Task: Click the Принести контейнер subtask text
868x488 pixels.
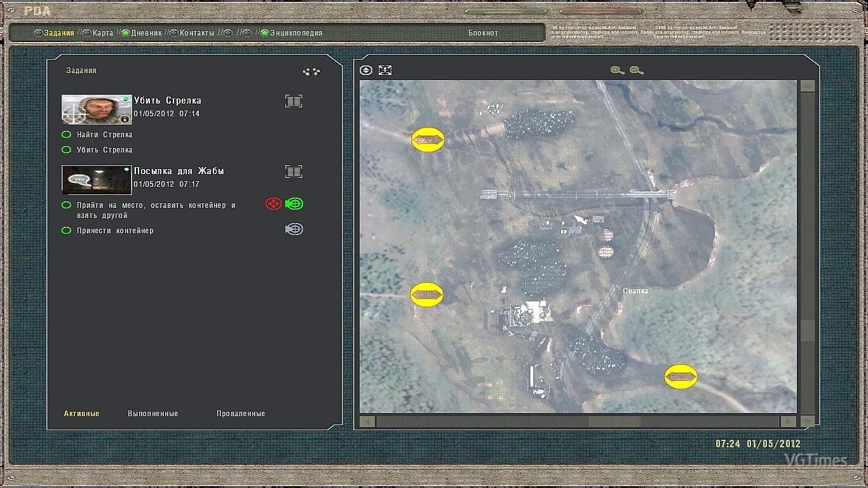Action: pyautogui.click(x=115, y=231)
